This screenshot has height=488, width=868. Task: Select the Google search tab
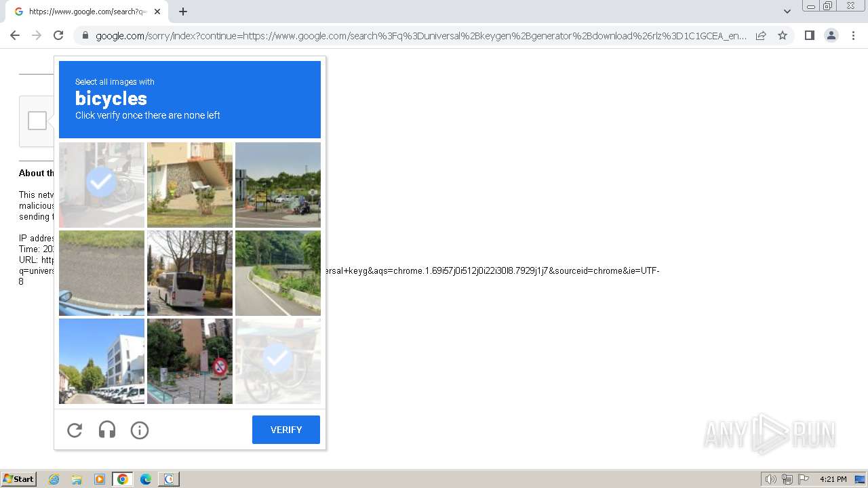click(87, 12)
